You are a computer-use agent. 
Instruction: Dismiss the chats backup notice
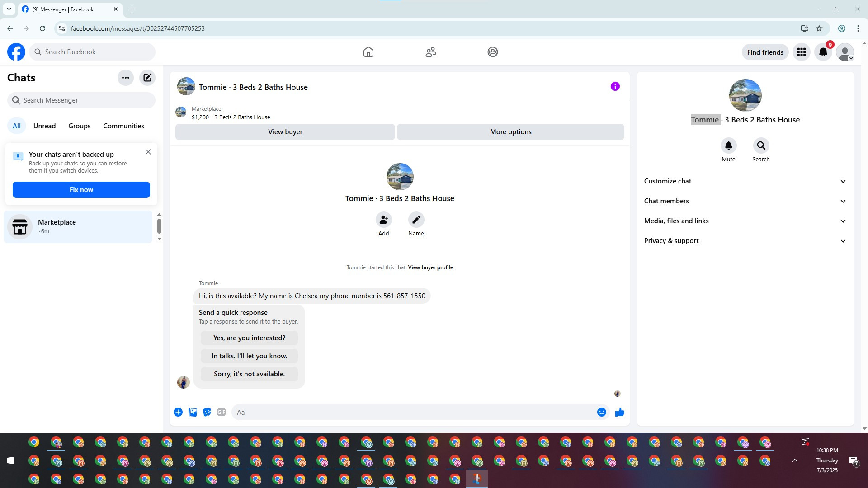tap(148, 152)
